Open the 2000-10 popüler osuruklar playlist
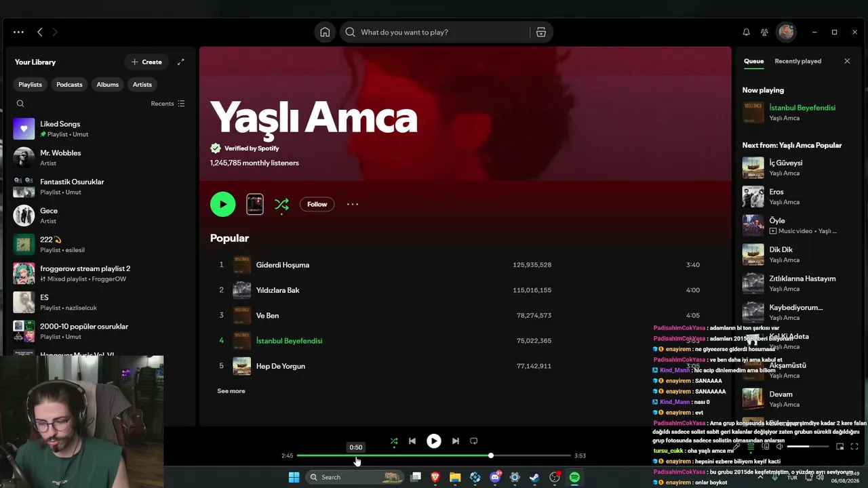The width and height of the screenshot is (868, 488). click(x=100, y=331)
